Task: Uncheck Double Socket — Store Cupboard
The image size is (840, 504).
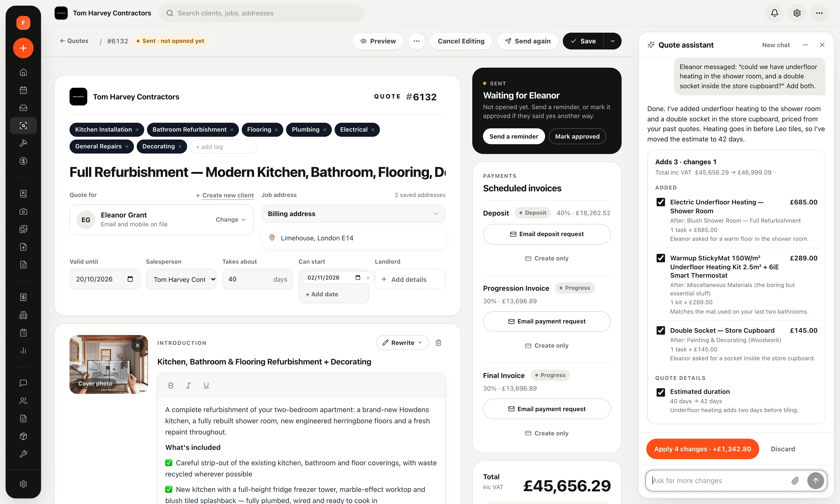Action: point(661,330)
